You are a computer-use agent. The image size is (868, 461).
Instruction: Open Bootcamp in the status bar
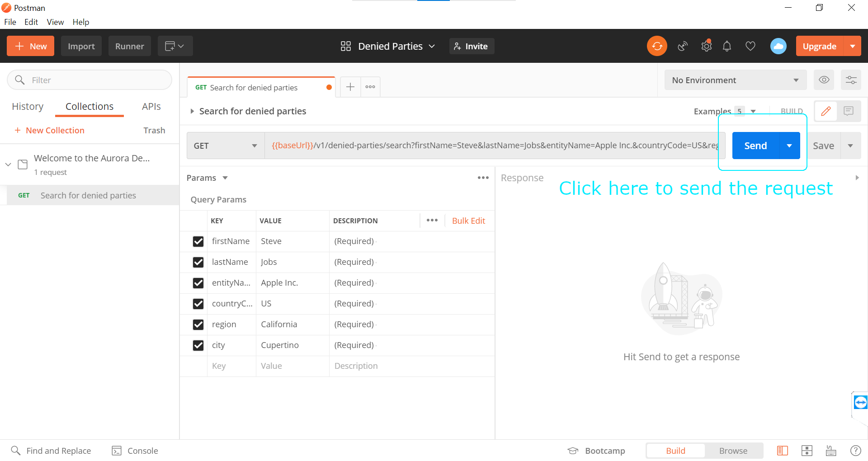pyautogui.click(x=596, y=451)
